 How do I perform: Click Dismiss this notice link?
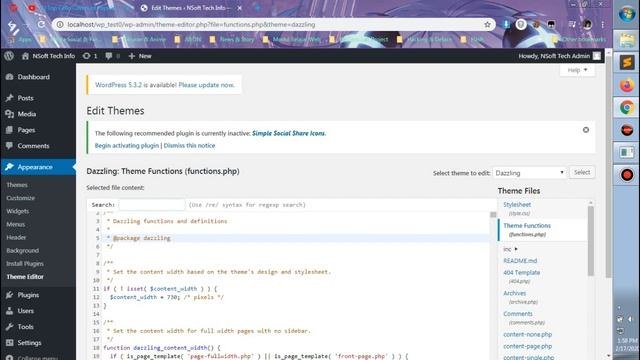coord(189,145)
